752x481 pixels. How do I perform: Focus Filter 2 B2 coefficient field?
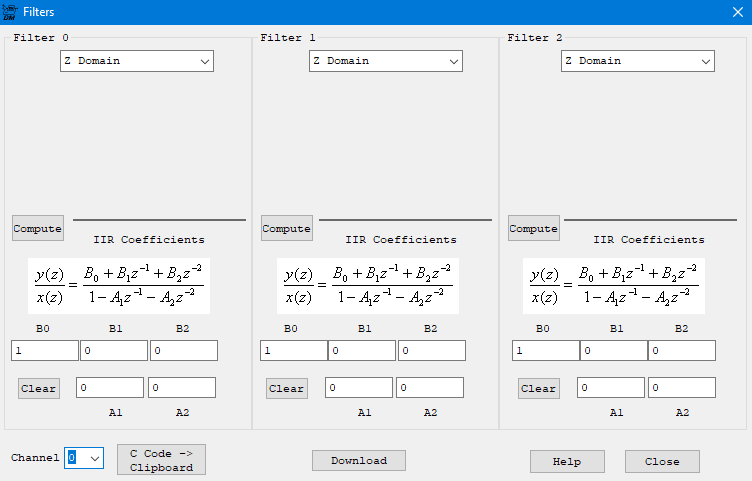coord(682,351)
